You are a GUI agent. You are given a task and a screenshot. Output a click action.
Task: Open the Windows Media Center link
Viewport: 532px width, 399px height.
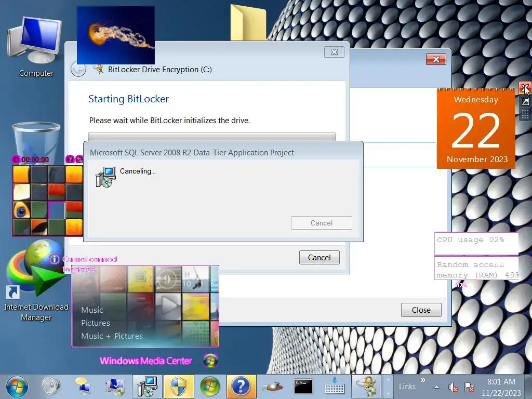[146, 361]
